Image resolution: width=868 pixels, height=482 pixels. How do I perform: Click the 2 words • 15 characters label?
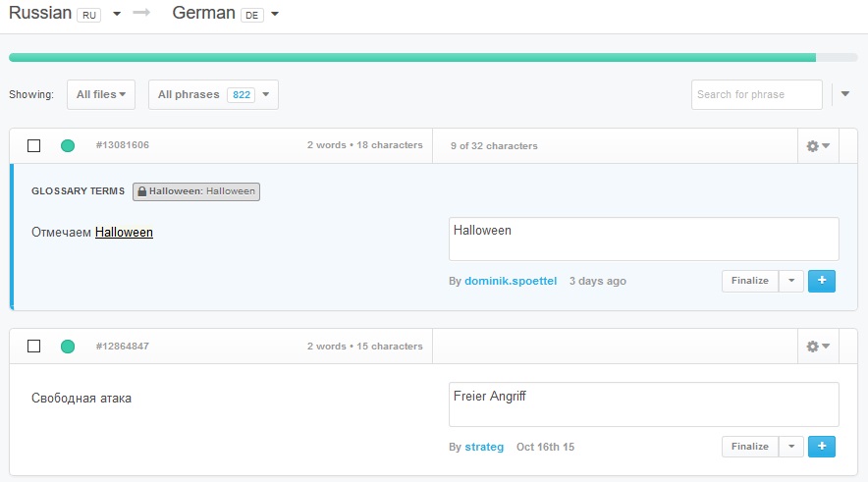point(365,346)
